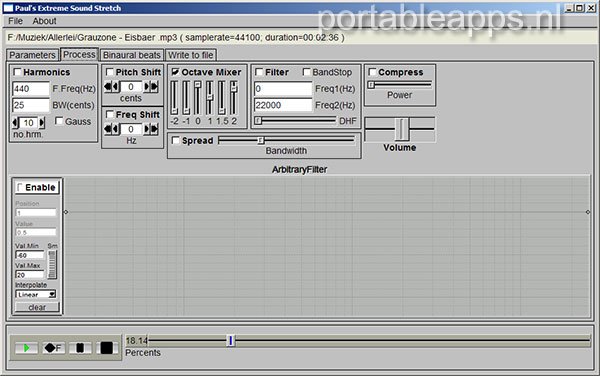Image resolution: width=600 pixels, height=376 pixels.
Task: Uncheck the Octave Mixer checkbox
Action: pyautogui.click(x=175, y=72)
